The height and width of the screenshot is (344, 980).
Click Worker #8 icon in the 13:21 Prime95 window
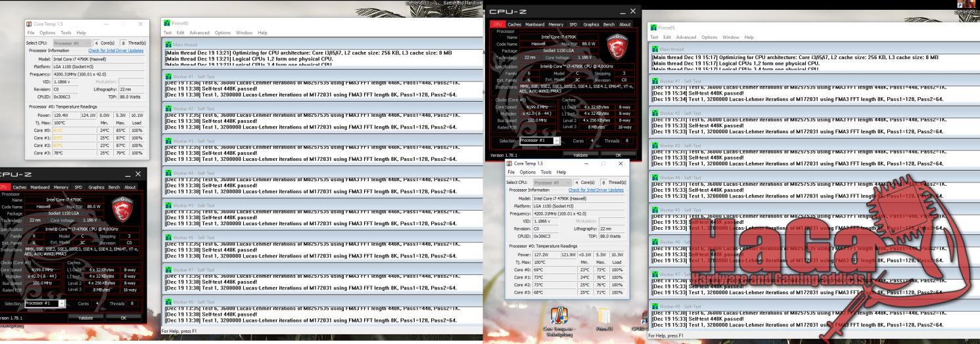(x=167, y=301)
